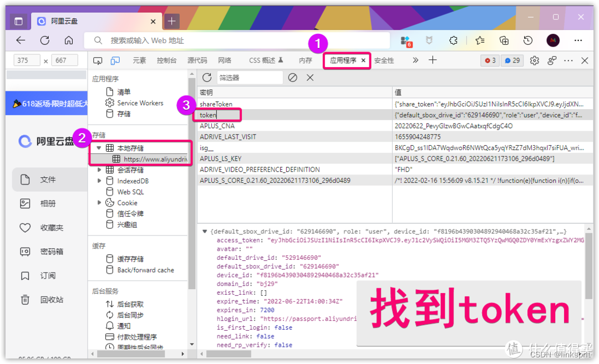Click the 29 messages badge
Screen dimensions: 599x364
pos(512,60)
